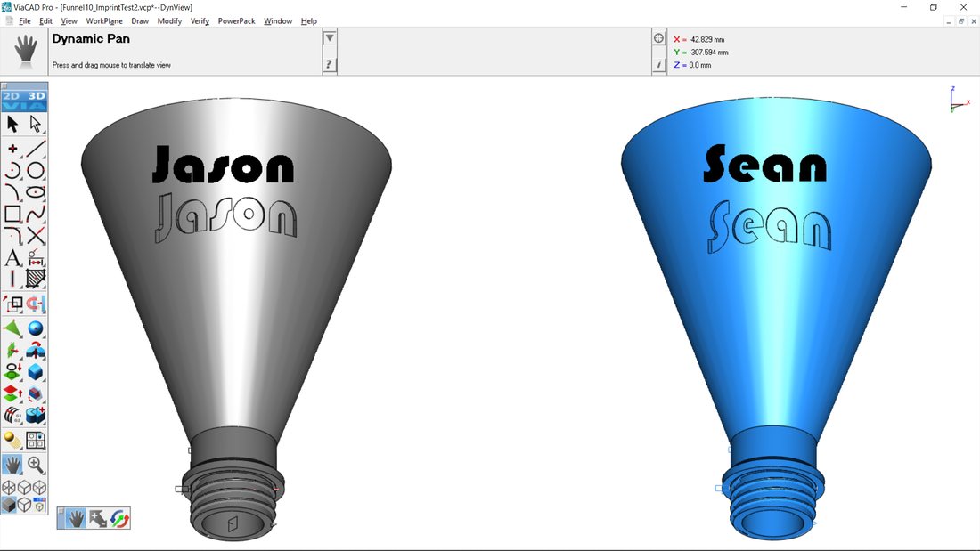Select the arrow Selection tool

click(x=12, y=124)
